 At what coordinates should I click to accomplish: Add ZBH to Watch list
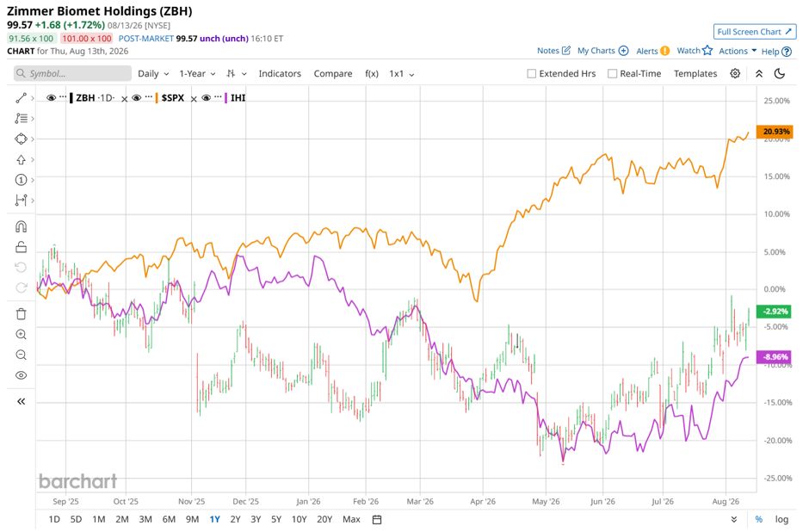(695, 51)
